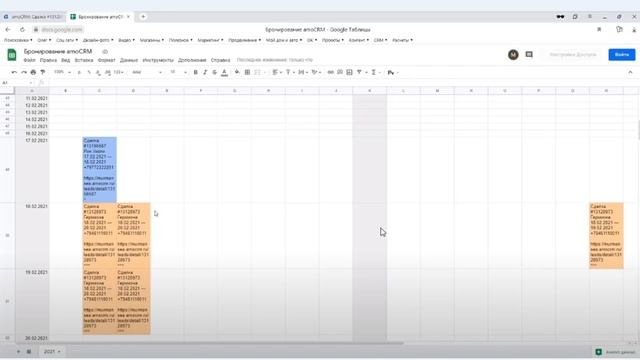Open Настройки Доступа sharing button

572,55
